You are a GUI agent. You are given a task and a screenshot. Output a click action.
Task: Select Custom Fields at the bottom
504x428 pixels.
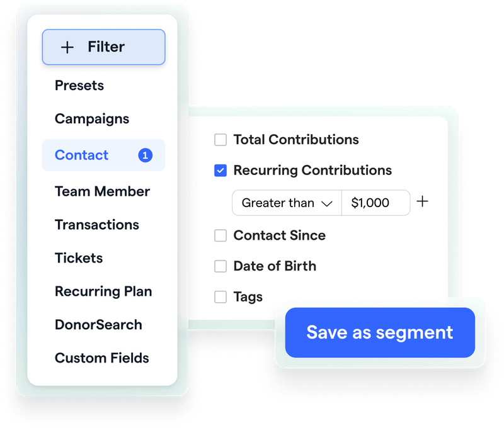pos(101,358)
